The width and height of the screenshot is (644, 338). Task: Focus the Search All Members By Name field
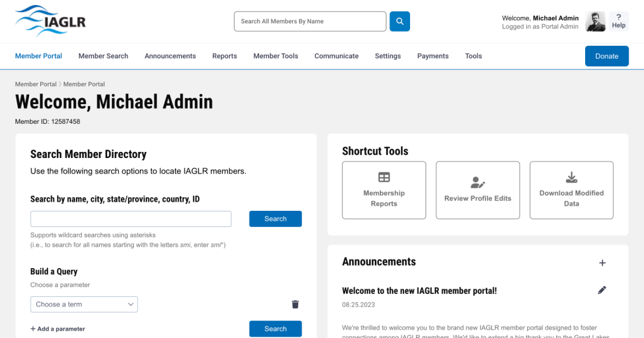pos(310,21)
